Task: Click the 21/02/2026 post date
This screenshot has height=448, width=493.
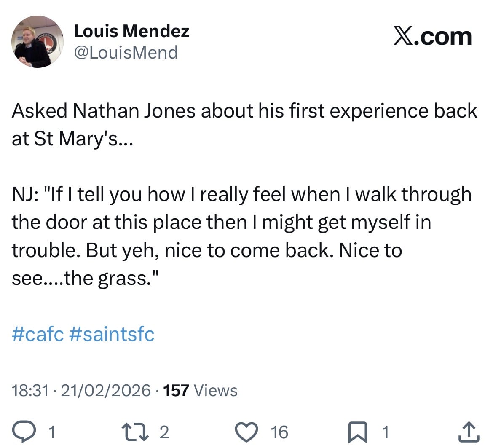Action: pyautogui.click(x=105, y=390)
